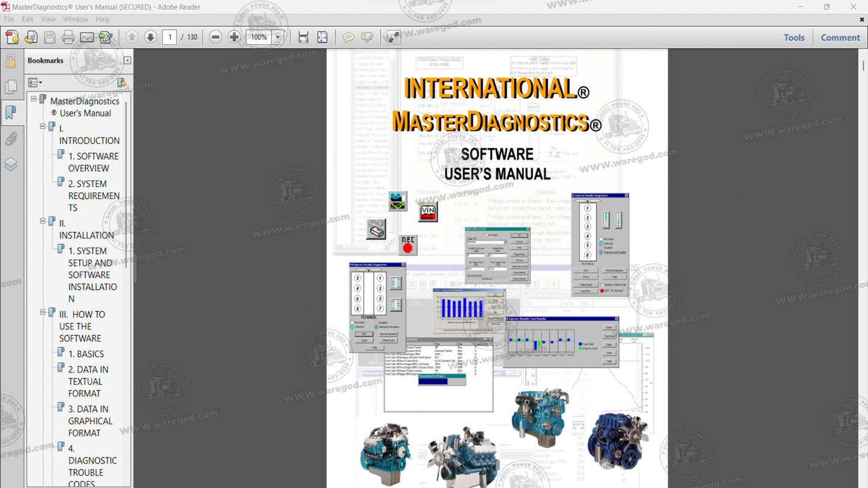This screenshot has height=488, width=868.
Task: Select the Print icon in the toolbar
Action: pos(68,37)
